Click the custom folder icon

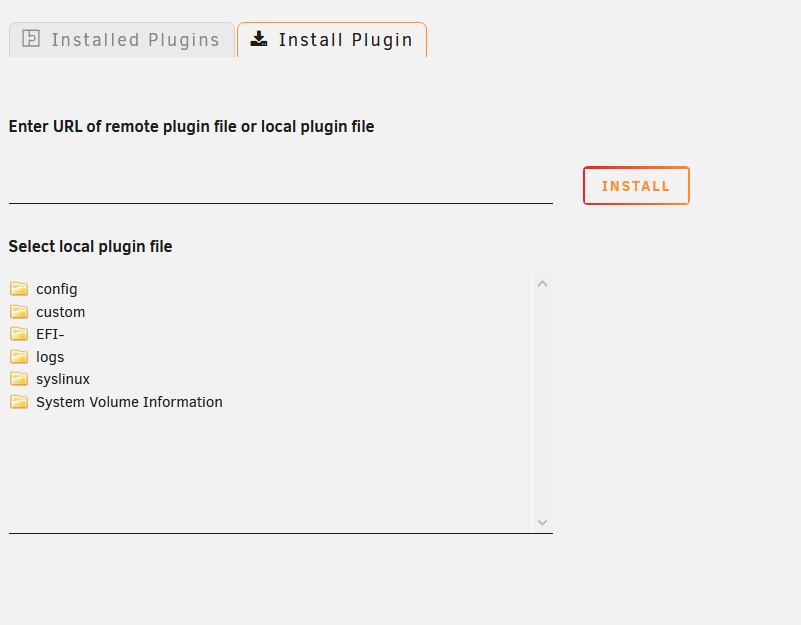point(19,311)
